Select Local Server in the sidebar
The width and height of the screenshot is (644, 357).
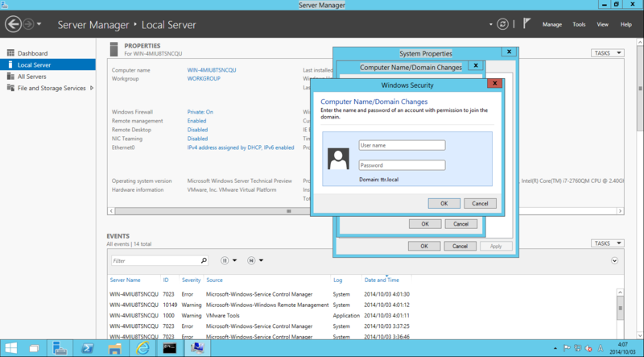(x=47, y=64)
